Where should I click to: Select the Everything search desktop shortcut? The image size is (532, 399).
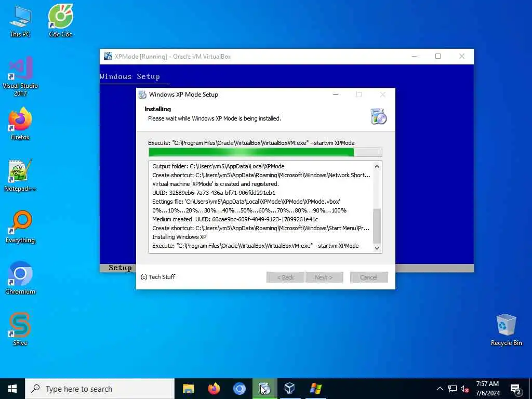[x=20, y=227]
